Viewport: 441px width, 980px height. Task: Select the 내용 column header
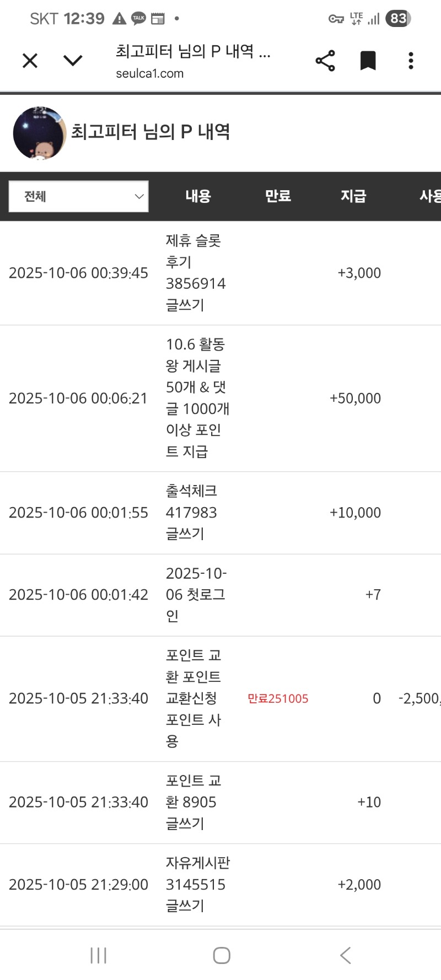pos(198,196)
